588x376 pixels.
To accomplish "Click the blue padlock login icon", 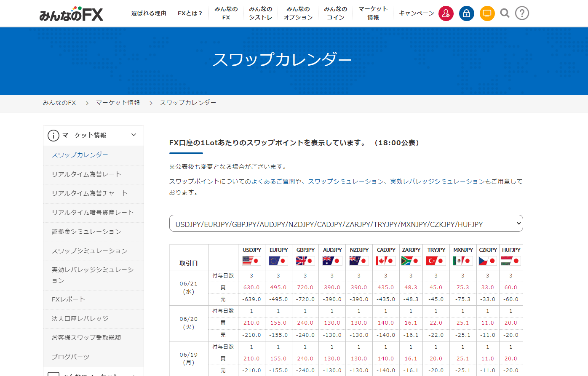I will coord(466,13).
